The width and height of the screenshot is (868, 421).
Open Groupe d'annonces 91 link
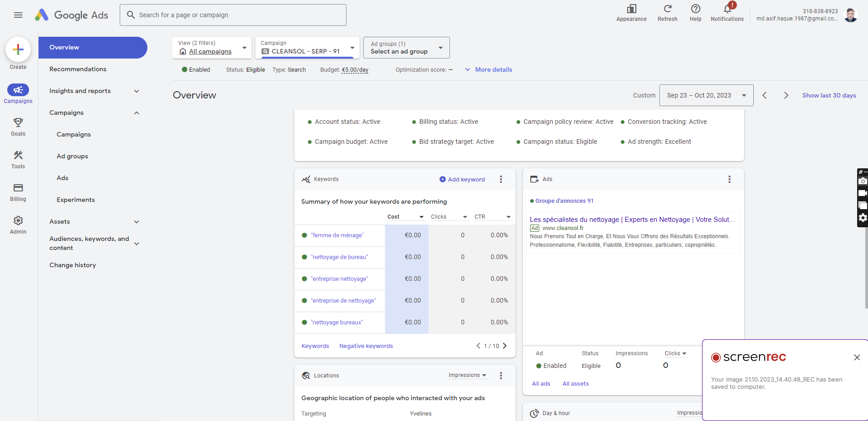(x=564, y=201)
